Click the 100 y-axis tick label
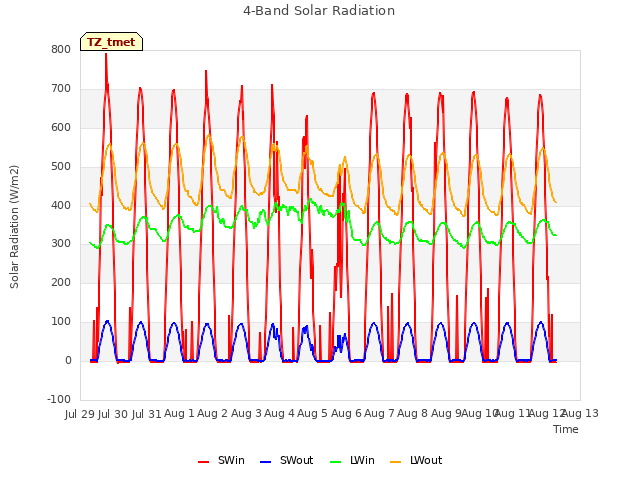 coord(61,322)
